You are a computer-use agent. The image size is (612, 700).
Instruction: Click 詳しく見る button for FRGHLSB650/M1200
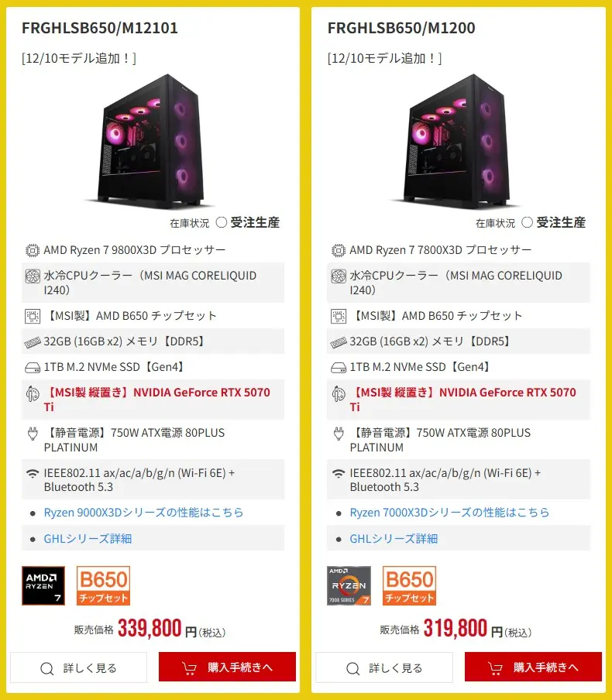[x=384, y=667]
